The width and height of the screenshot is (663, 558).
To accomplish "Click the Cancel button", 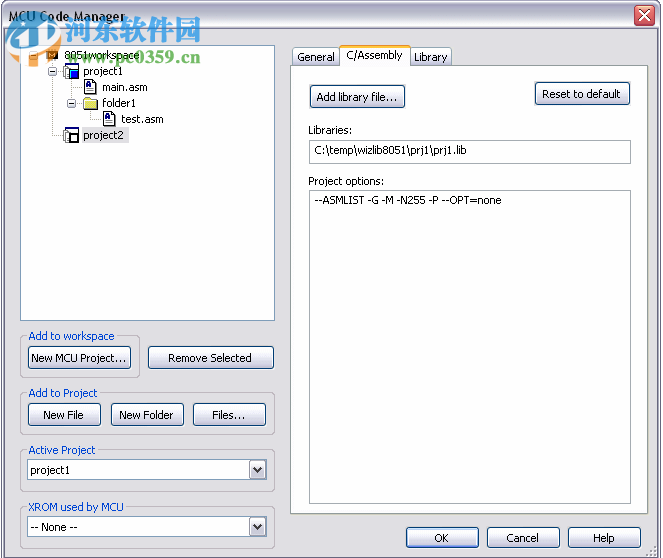I will pos(523,538).
